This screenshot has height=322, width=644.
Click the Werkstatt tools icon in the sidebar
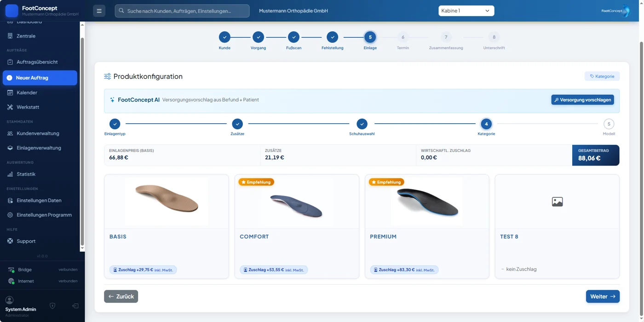(x=10, y=107)
